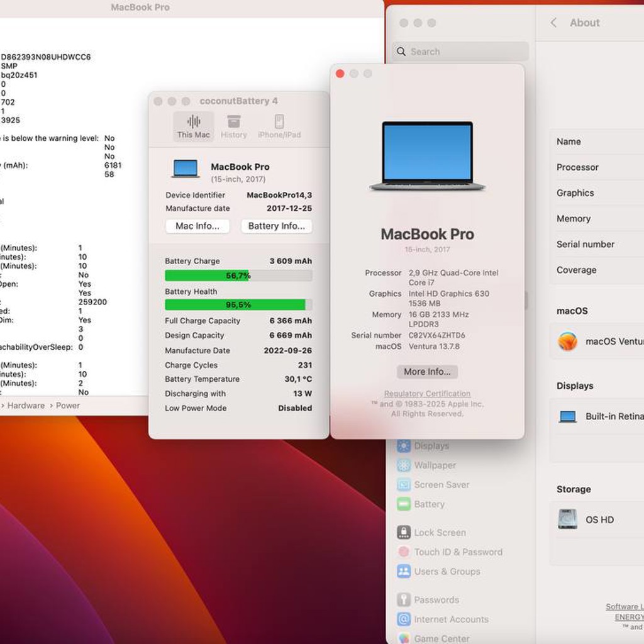Open Screen Saver in the System Settings sidebar
Screen dimensions: 644x644
pos(433,485)
